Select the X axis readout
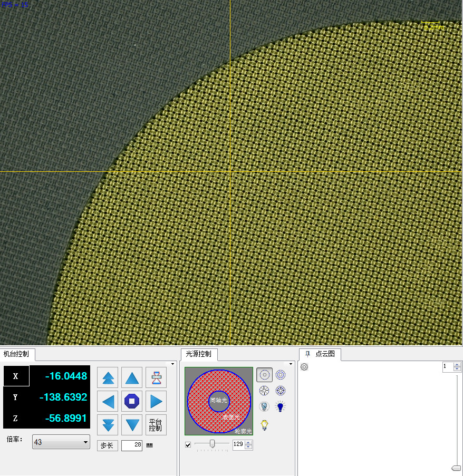 [59, 376]
